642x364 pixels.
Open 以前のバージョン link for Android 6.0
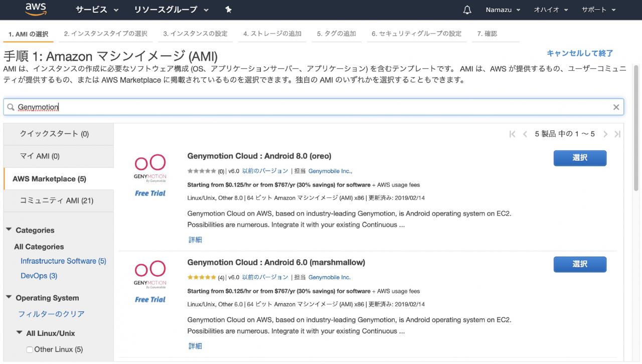[x=265, y=277]
